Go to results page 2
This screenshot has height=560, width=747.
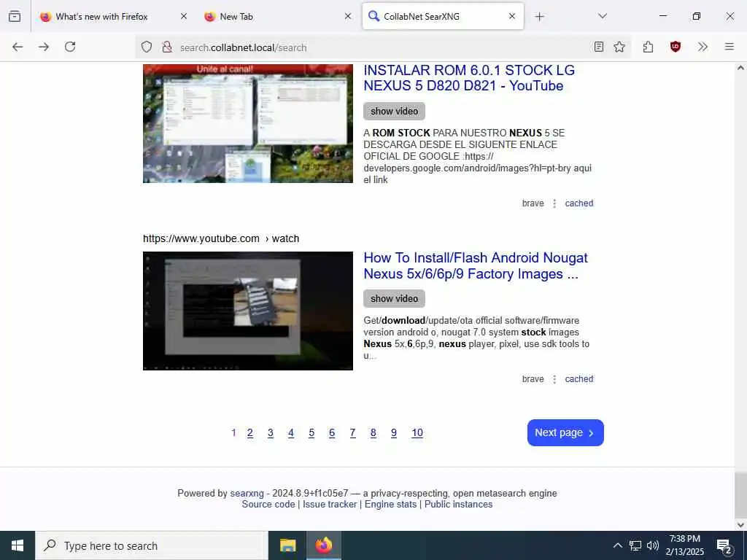[x=250, y=433]
